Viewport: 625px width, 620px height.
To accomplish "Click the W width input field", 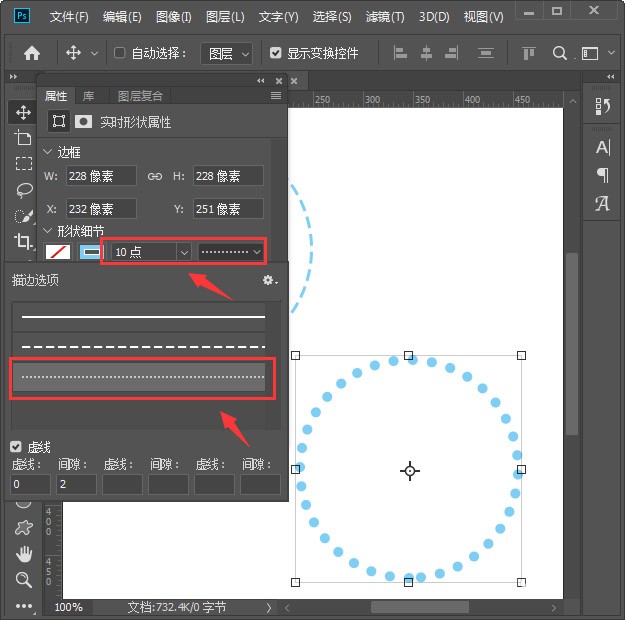I will 101,176.
